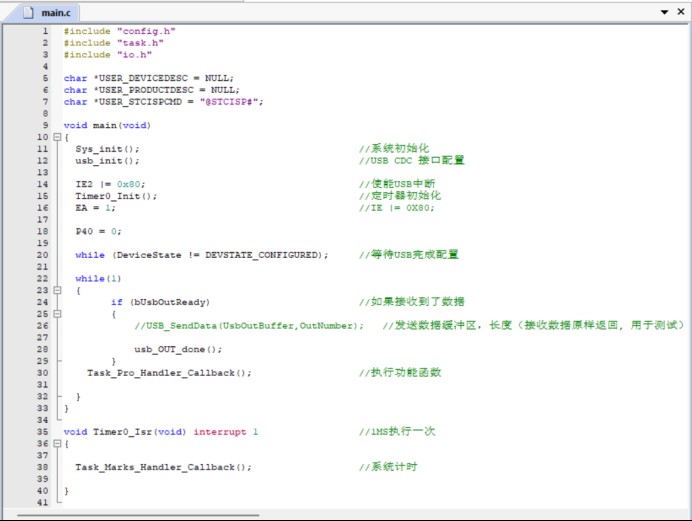
Task: Click the file icon on the main.c tab
Action: (x=28, y=13)
